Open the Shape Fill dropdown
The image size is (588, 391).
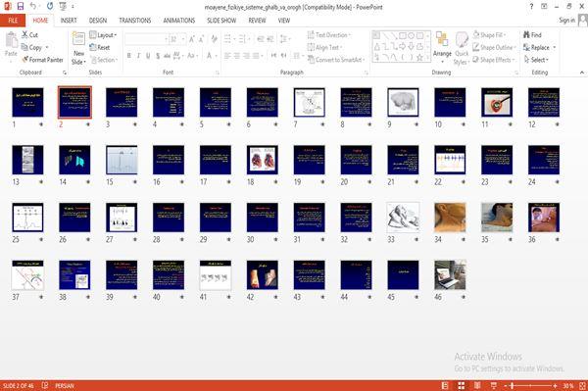(x=490, y=35)
